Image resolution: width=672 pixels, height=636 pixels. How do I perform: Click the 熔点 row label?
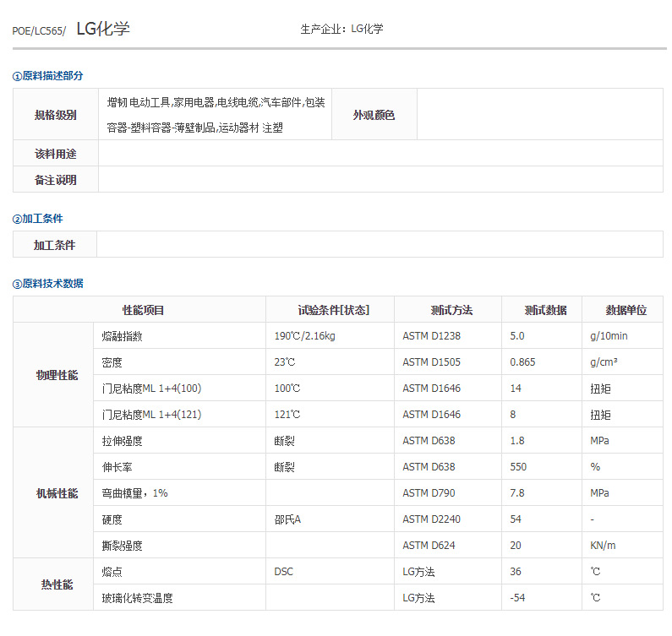[x=112, y=572]
